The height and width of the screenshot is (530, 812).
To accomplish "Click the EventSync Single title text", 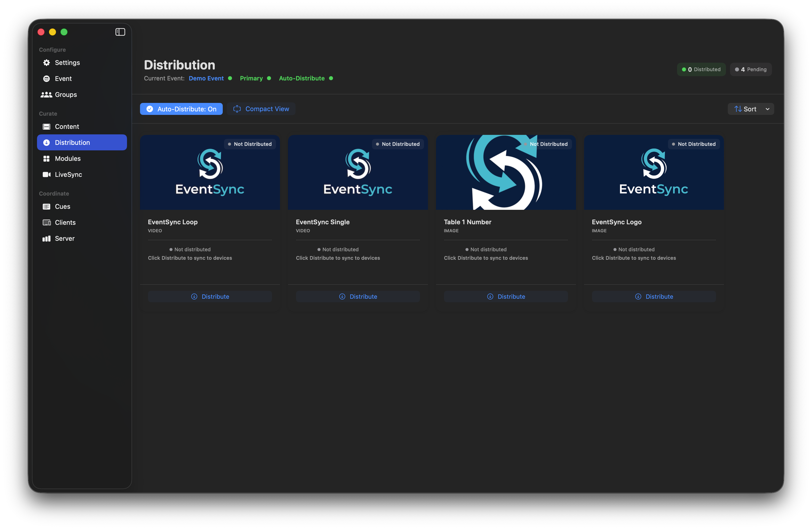I will pos(323,222).
